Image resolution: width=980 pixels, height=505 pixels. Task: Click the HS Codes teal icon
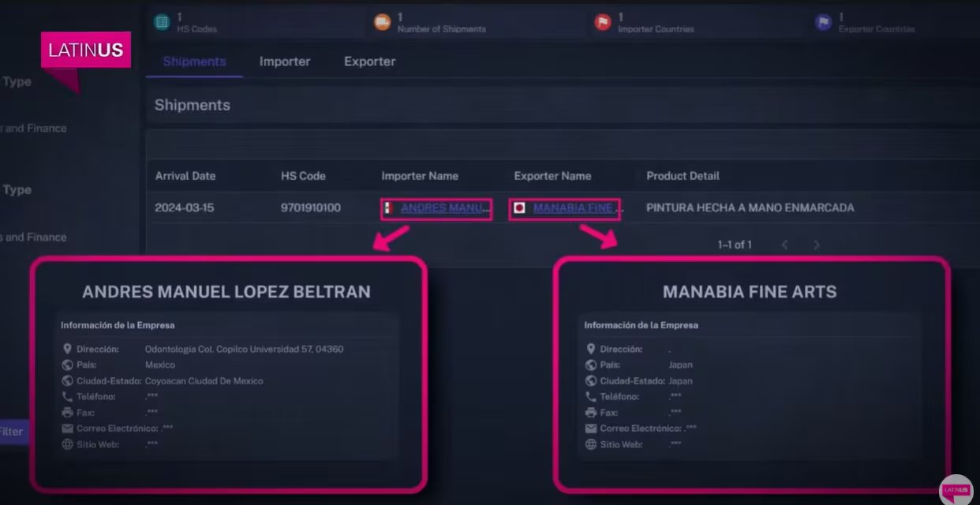click(162, 22)
